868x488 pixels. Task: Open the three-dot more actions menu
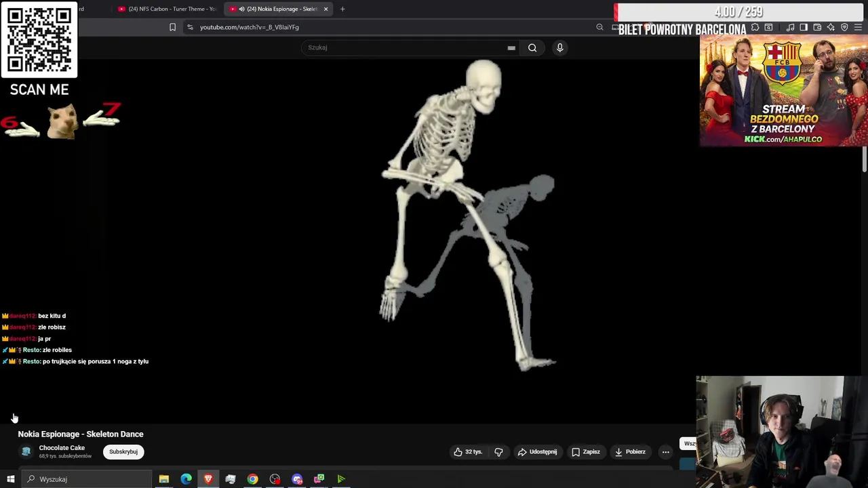coord(665,451)
